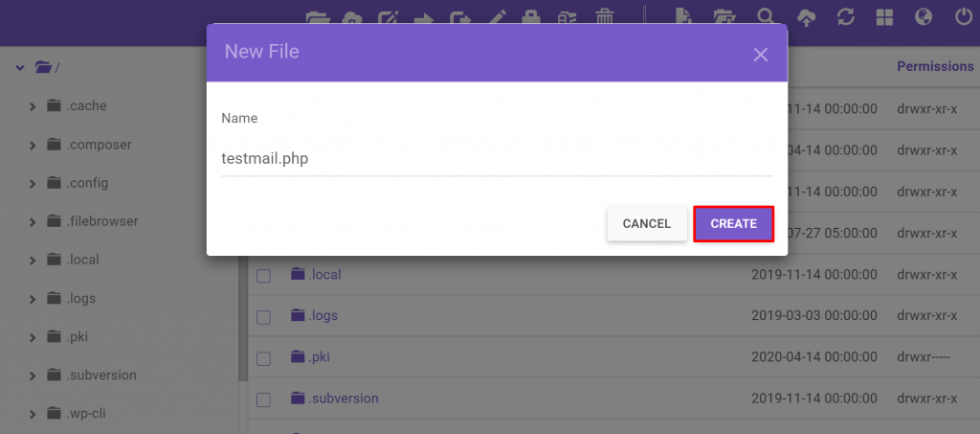980x434 pixels.
Task: Check the box beside .pki folder row
Action: point(263,358)
